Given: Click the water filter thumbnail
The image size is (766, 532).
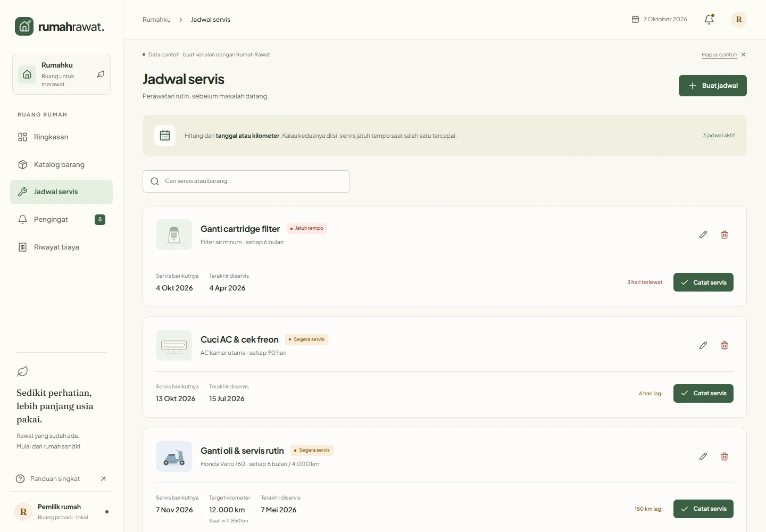Looking at the screenshot, I should pos(174,235).
